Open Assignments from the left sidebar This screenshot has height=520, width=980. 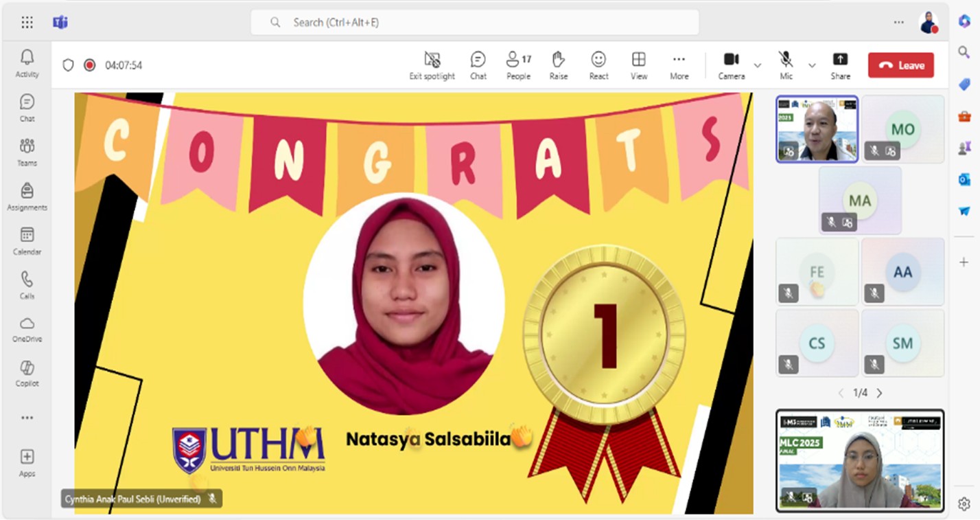27,196
